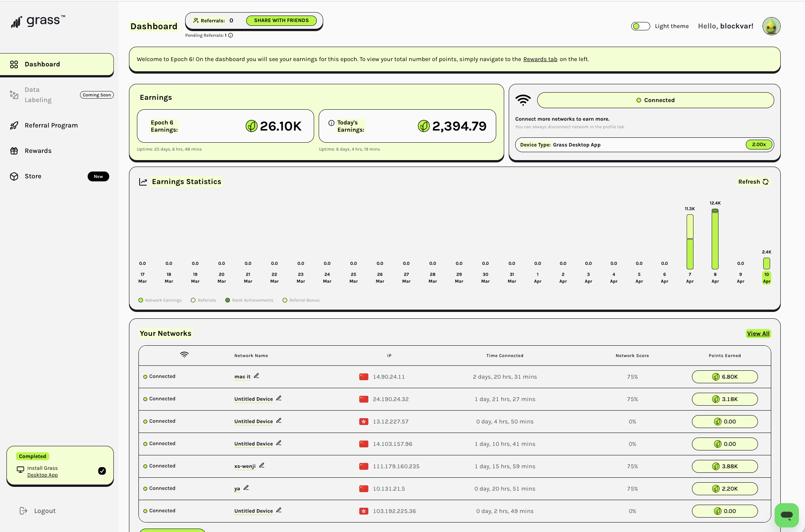This screenshot has width=805, height=532.
Task: Click 2.20K points earned badge
Action: [725, 489]
